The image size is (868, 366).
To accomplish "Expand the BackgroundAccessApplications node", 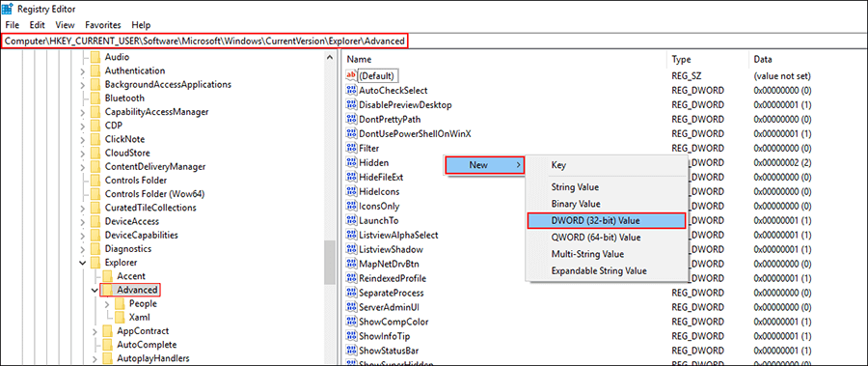I will pyautogui.click(x=83, y=84).
